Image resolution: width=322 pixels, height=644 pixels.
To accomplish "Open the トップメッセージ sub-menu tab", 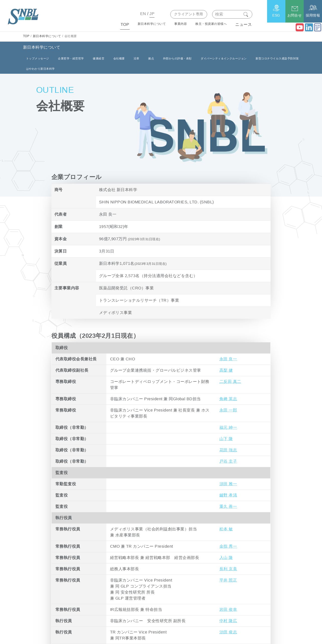I will click(38, 58).
